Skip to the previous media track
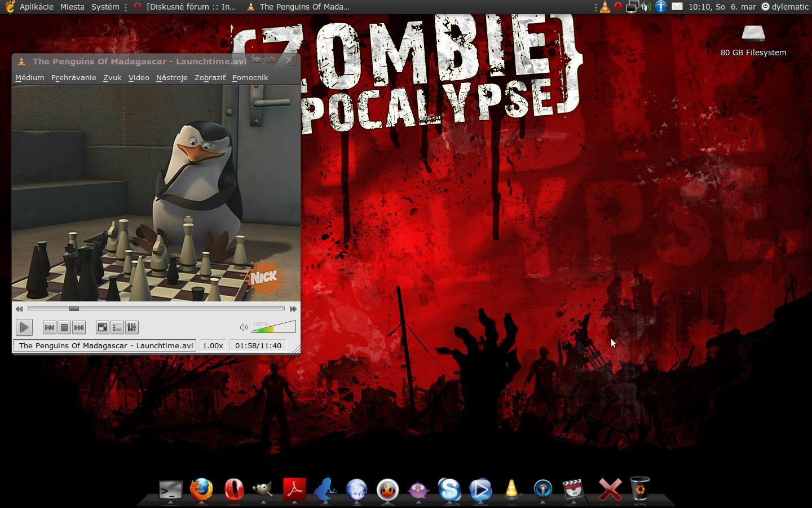This screenshot has height=508, width=812. [x=50, y=327]
